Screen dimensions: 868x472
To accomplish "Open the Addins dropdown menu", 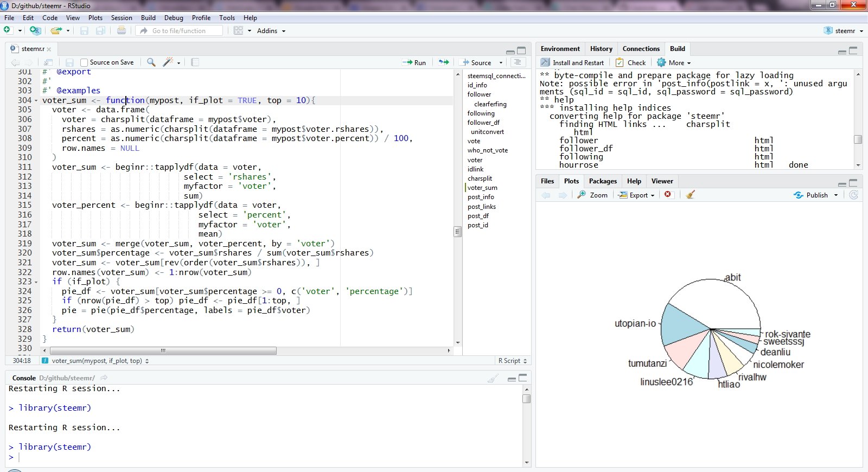I will click(x=271, y=31).
